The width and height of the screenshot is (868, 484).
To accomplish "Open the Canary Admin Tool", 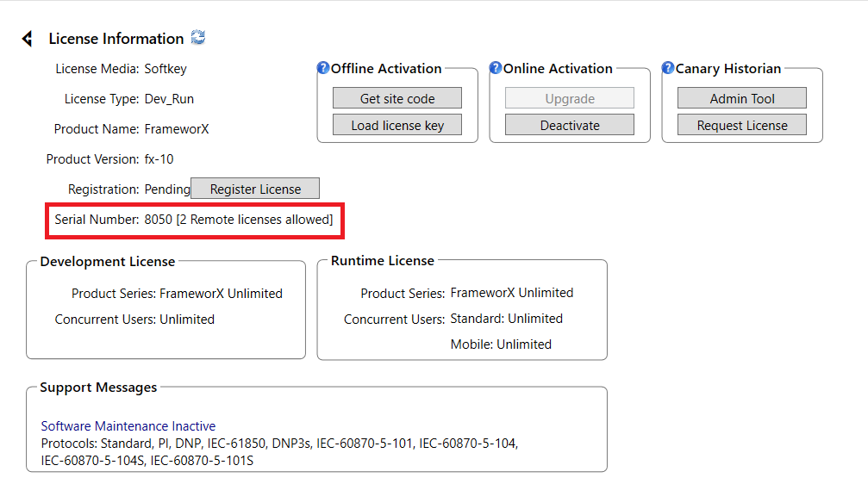I will pos(742,98).
